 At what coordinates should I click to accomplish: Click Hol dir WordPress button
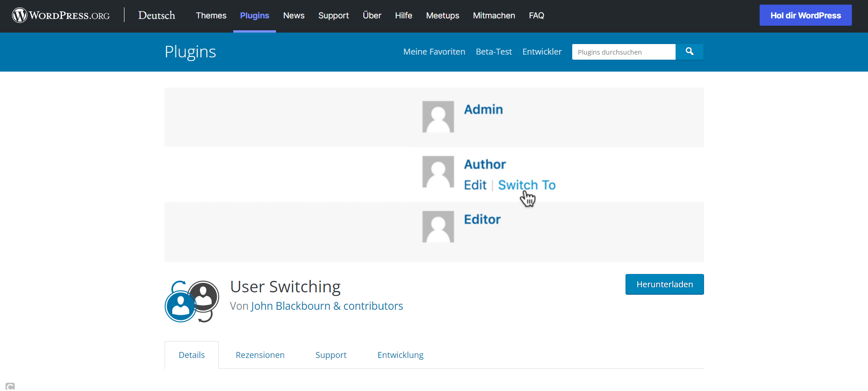pyautogui.click(x=806, y=16)
